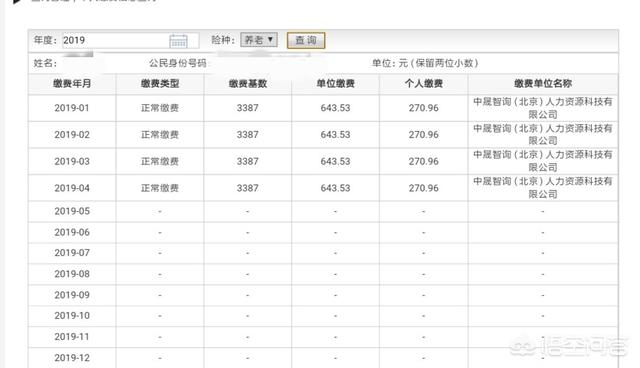Select the 2019-09 row date cell
The image size is (640, 368).
(72, 295)
